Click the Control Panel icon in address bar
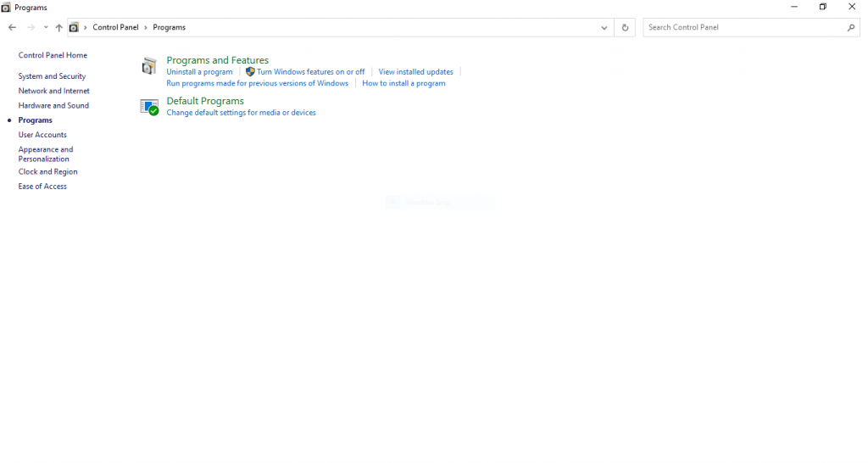The image size is (868, 463). coord(74,27)
